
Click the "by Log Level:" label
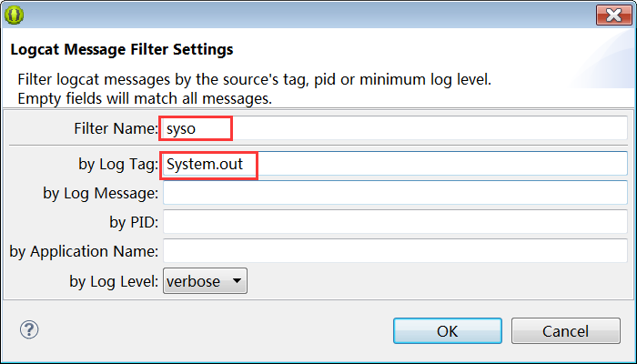point(114,281)
